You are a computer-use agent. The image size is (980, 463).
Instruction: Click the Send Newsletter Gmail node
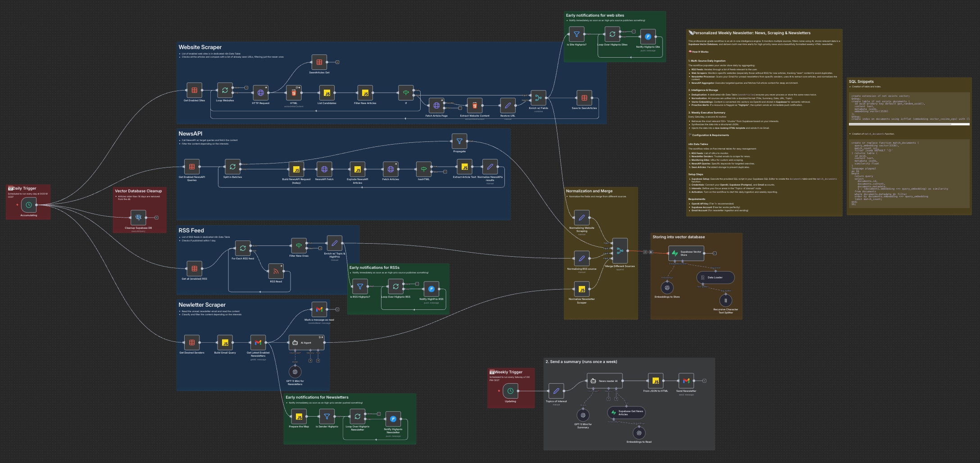click(x=686, y=381)
